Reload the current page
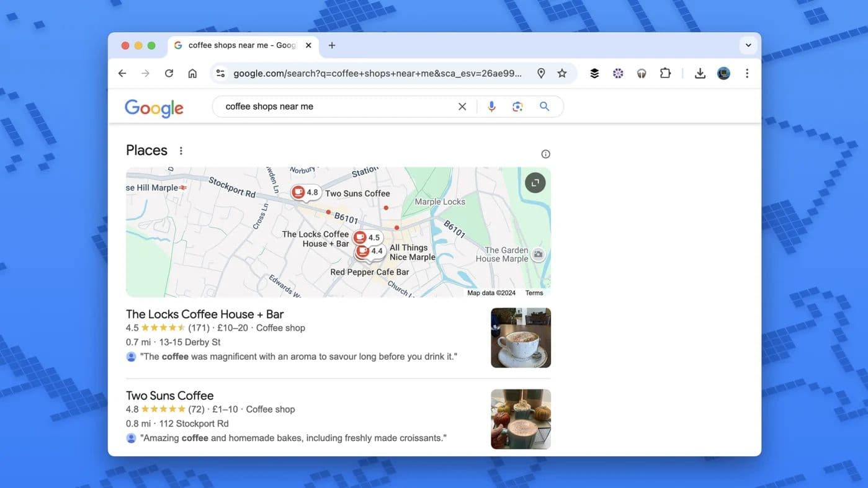This screenshot has height=488, width=868. (x=169, y=73)
